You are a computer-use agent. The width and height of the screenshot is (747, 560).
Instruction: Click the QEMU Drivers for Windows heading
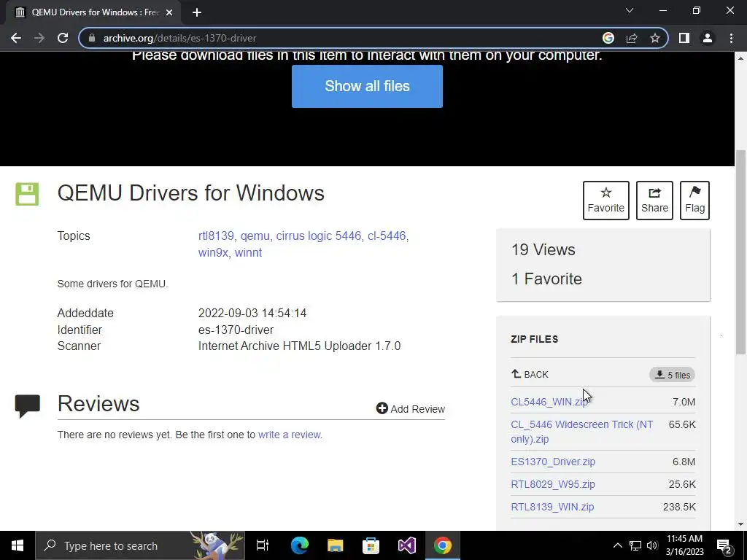point(190,193)
